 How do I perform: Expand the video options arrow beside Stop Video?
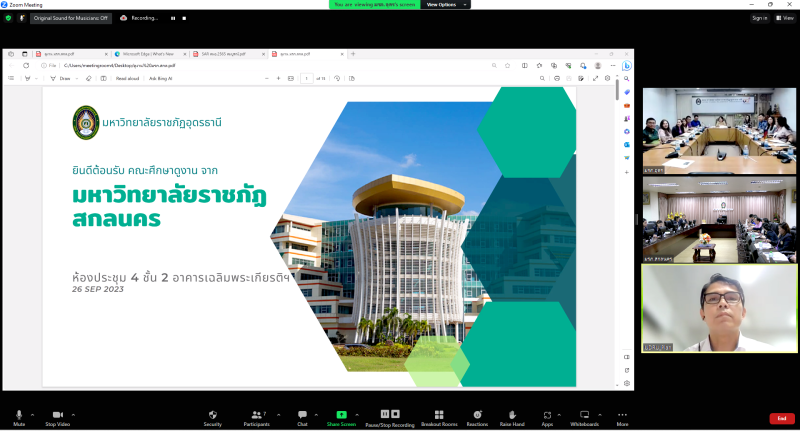pos(74,414)
